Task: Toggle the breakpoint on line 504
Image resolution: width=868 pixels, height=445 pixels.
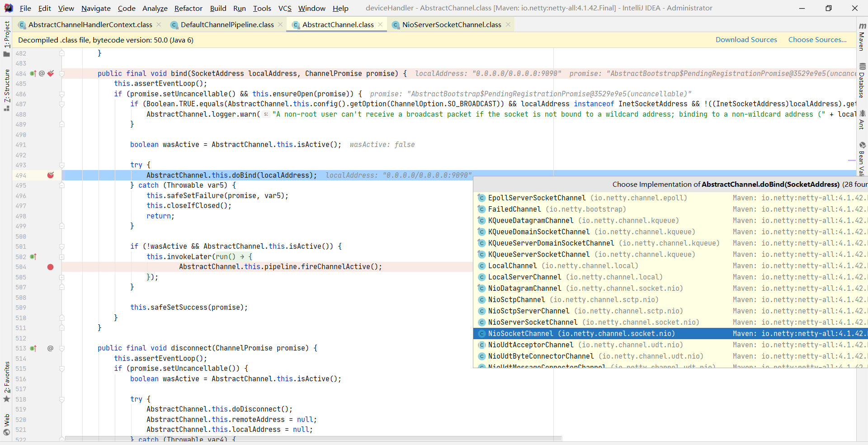Action: (x=51, y=267)
